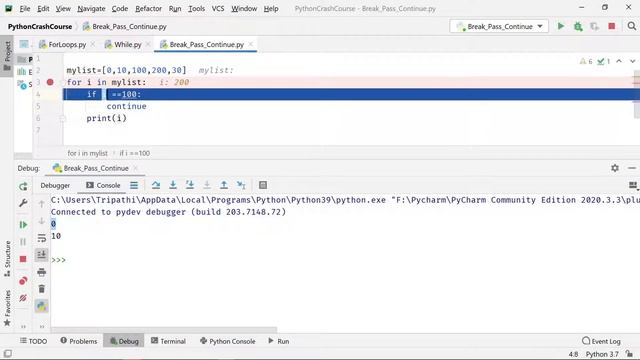Image resolution: width=640 pixels, height=360 pixels.
Task: Switch to ForLoops.py tab
Action: coord(67,44)
